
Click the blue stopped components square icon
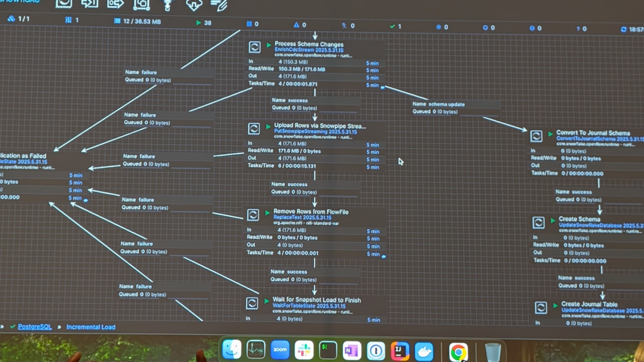pos(249,24)
